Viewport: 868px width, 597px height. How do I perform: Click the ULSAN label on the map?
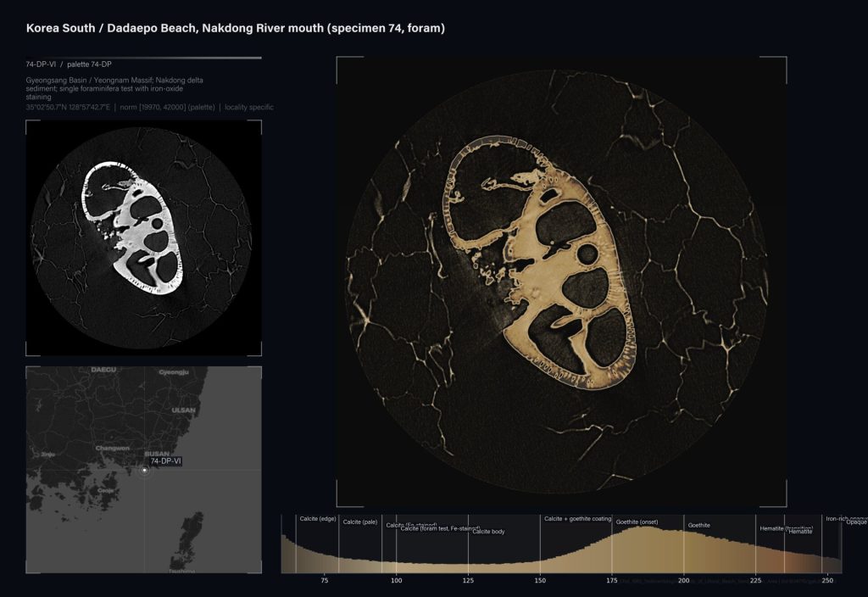point(184,410)
